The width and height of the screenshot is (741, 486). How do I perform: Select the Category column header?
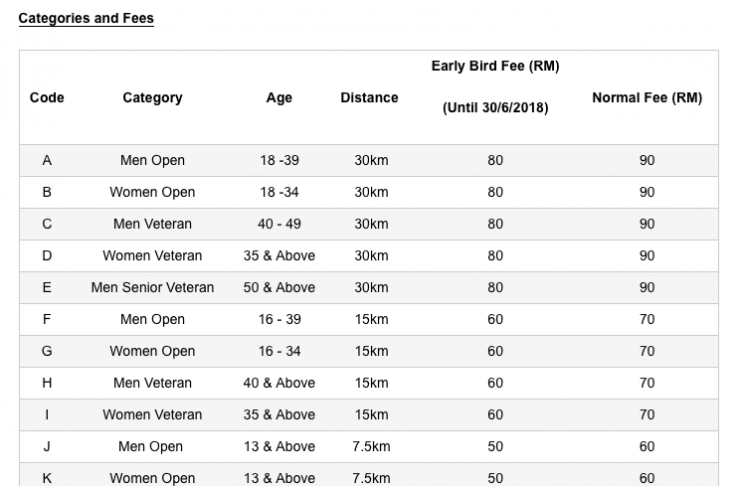click(x=152, y=98)
